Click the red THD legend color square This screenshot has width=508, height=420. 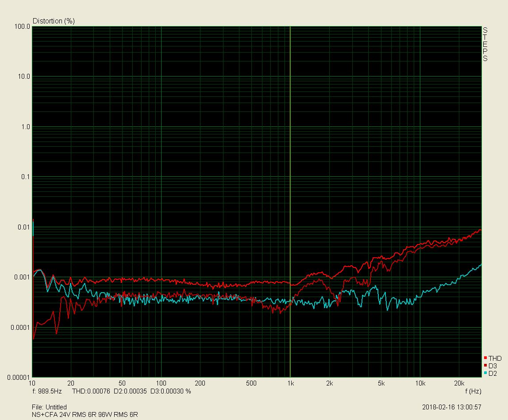click(x=485, y=358)
